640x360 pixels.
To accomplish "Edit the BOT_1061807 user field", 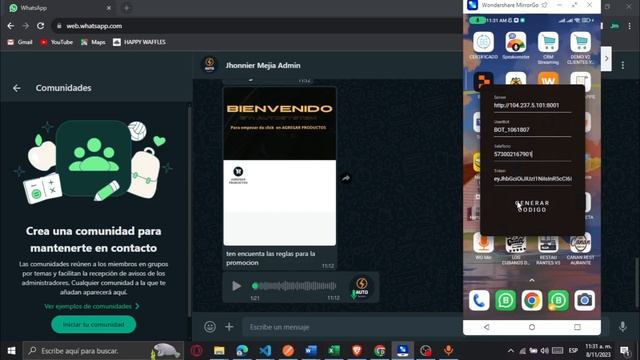I will (532, 130).
